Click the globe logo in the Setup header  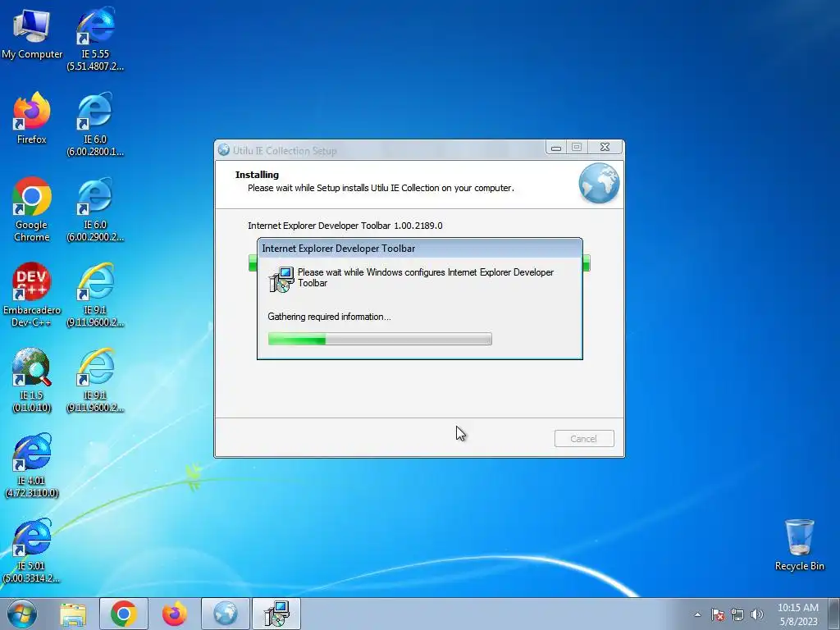click(x=599, y=184)
